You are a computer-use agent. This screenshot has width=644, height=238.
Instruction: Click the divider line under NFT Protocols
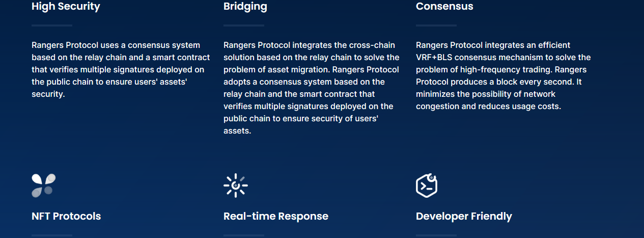coord(52,235)
